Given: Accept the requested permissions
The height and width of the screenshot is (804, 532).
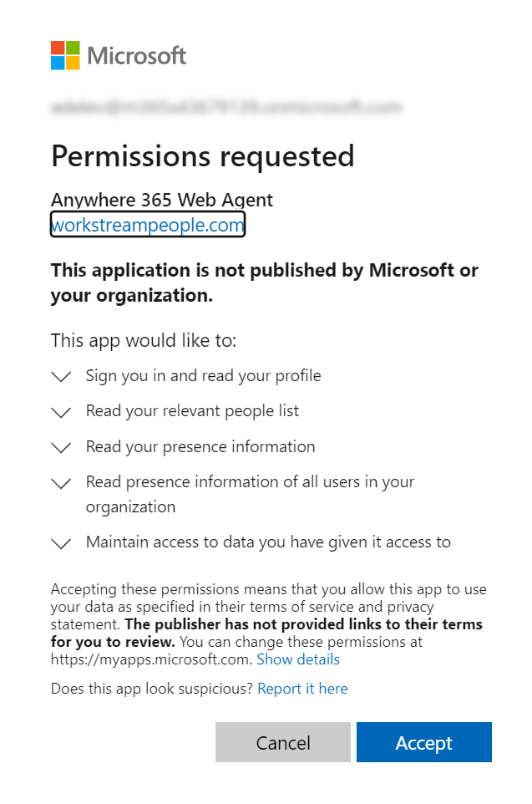Looking at the screenshot, I should [x=424, y=742].
